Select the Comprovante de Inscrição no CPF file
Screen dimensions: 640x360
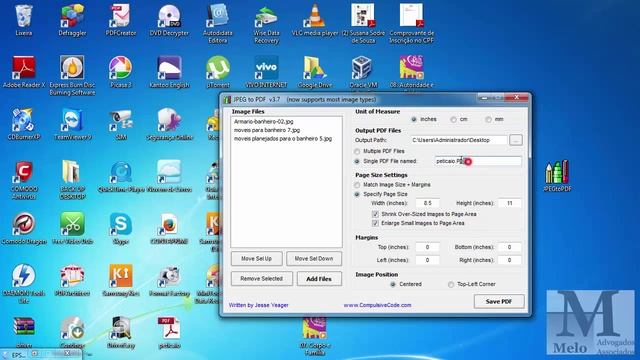coord(411,24)
